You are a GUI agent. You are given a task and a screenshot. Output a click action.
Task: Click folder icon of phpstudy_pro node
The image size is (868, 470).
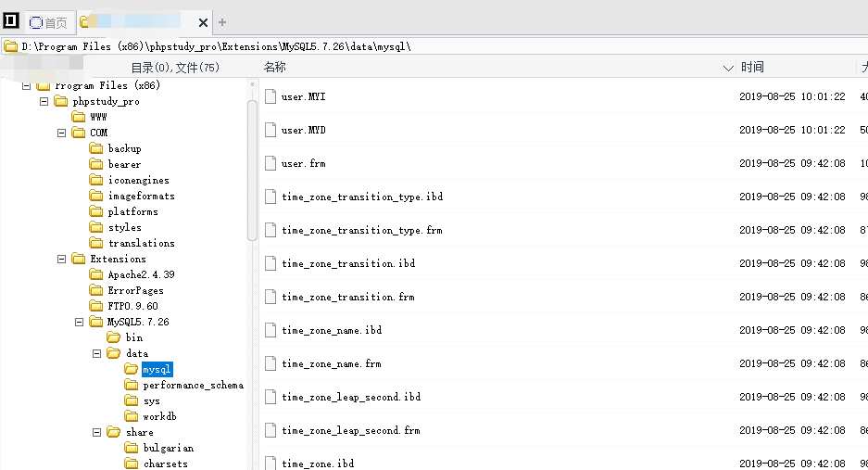(61, 101)
